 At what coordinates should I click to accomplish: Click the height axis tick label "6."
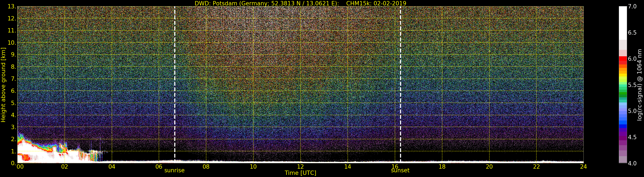point(14,91)
